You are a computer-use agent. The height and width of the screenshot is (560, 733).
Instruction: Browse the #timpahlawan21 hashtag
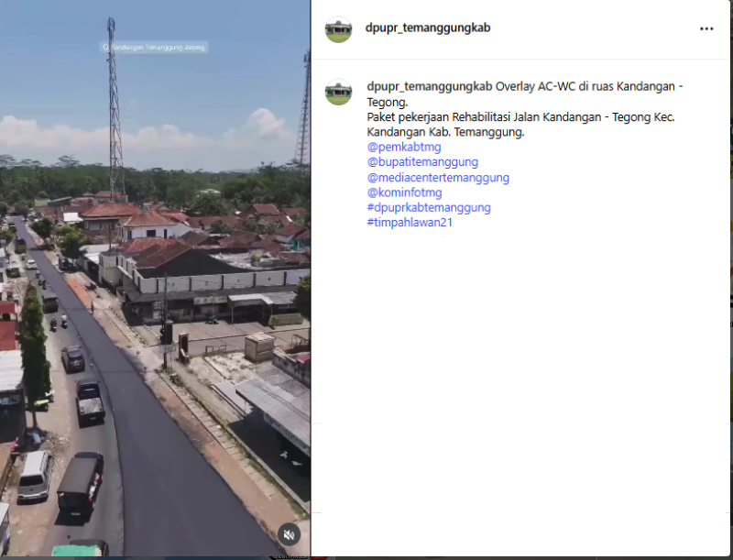point(410,222)
